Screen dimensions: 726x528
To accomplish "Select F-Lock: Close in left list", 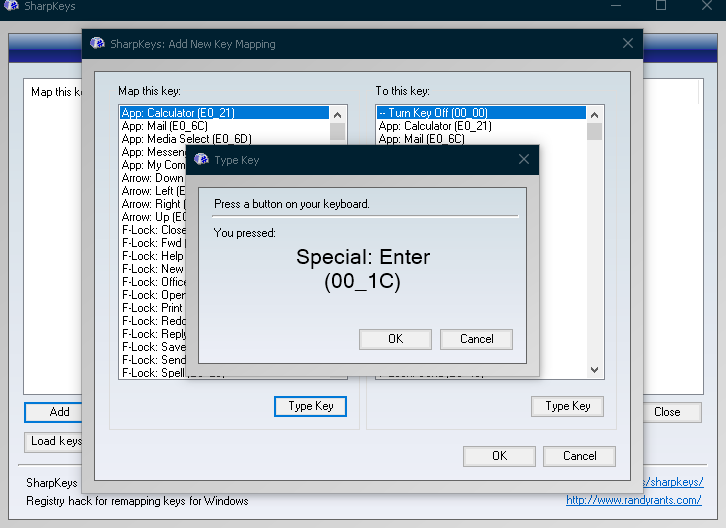I will pyautogui.click(x=153, y=230).
